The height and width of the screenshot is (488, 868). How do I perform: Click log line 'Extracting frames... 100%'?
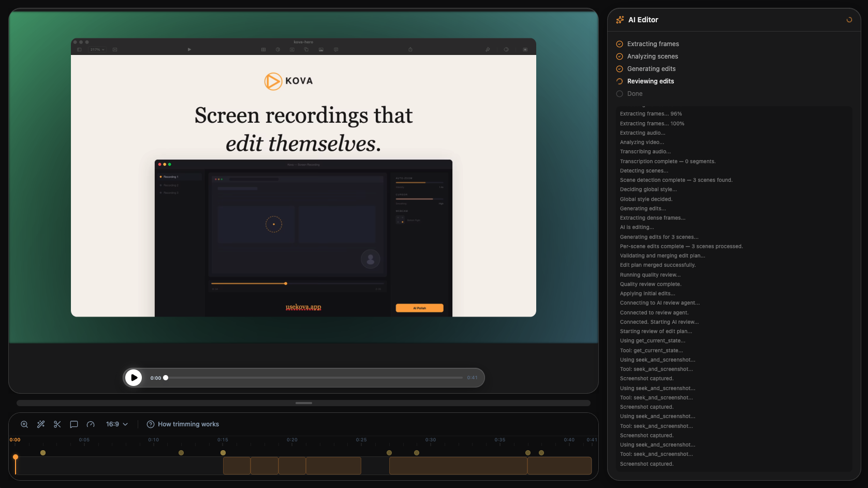652,124
